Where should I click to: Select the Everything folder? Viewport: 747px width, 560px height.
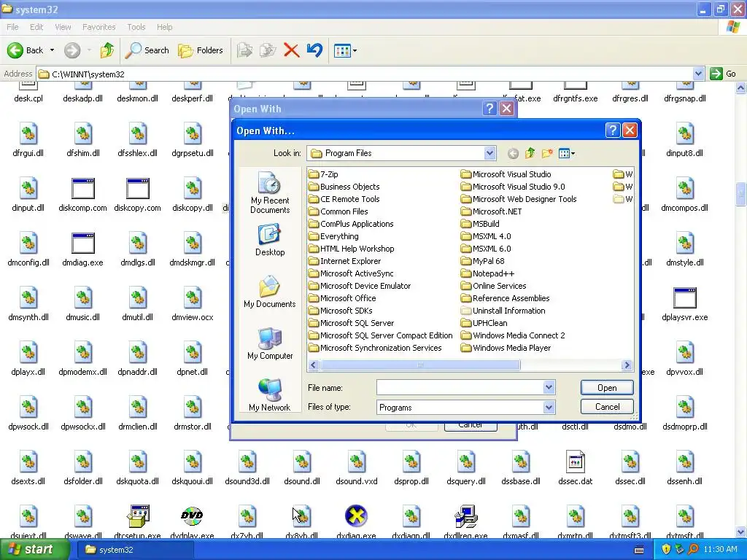(333, 236)
